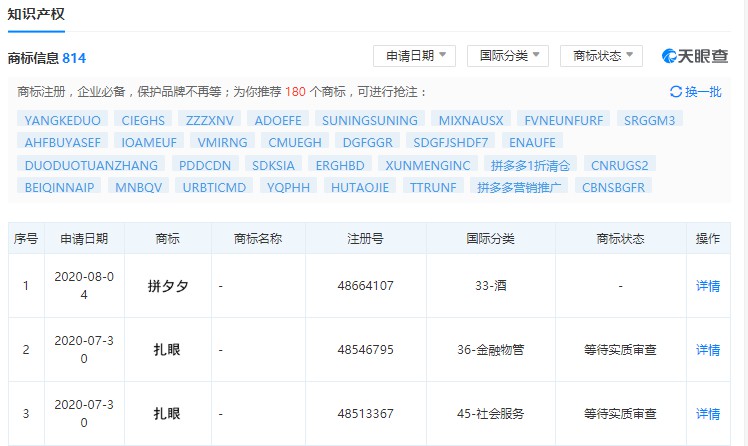Click the 拼多多营销推广 trademark tag
The image size is (748, 446).
pos(521,186)
